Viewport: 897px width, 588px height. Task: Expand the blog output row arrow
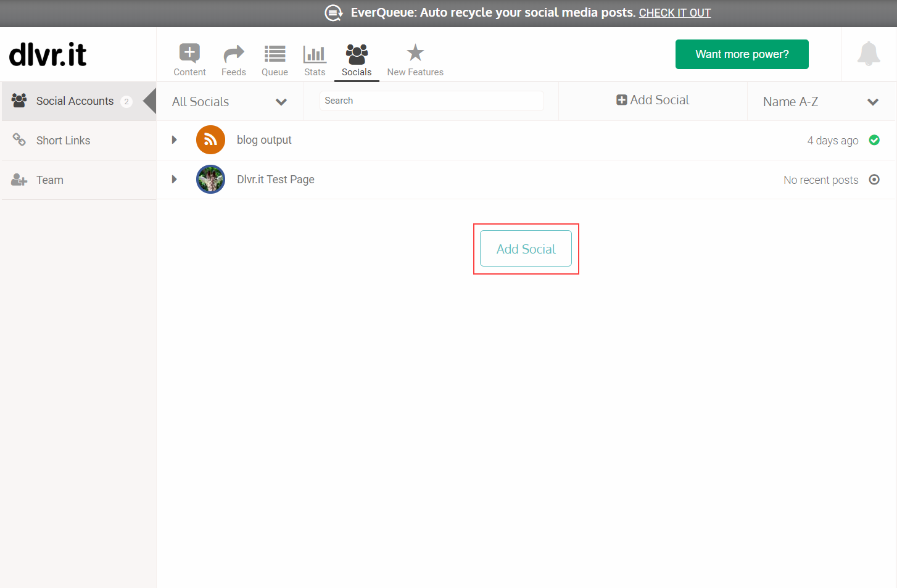click(x=174, y=140)
